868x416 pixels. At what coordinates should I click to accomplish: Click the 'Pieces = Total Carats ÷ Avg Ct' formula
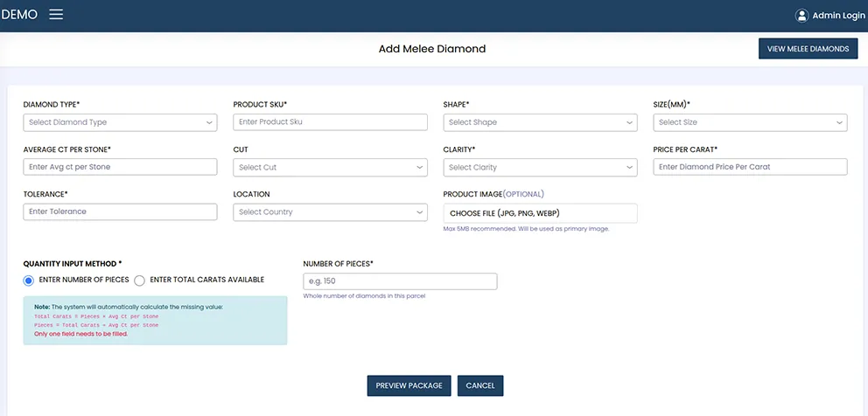coord(96,325)
